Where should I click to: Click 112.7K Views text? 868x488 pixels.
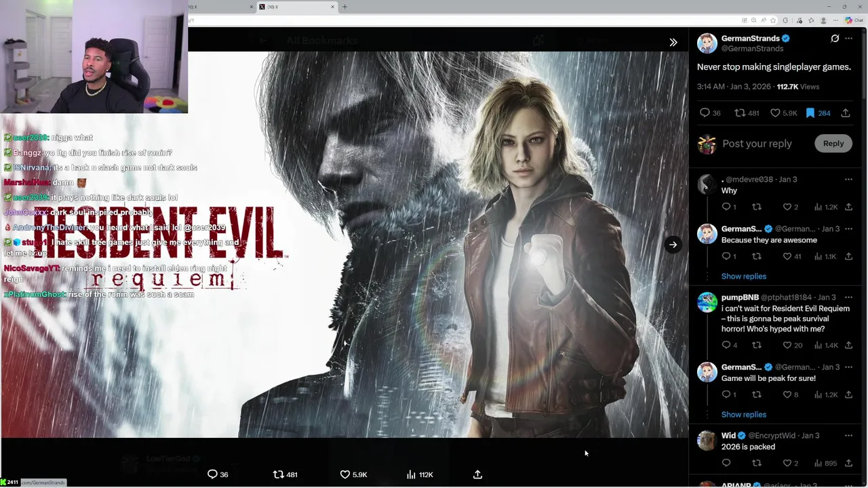[x=797, y=87]
